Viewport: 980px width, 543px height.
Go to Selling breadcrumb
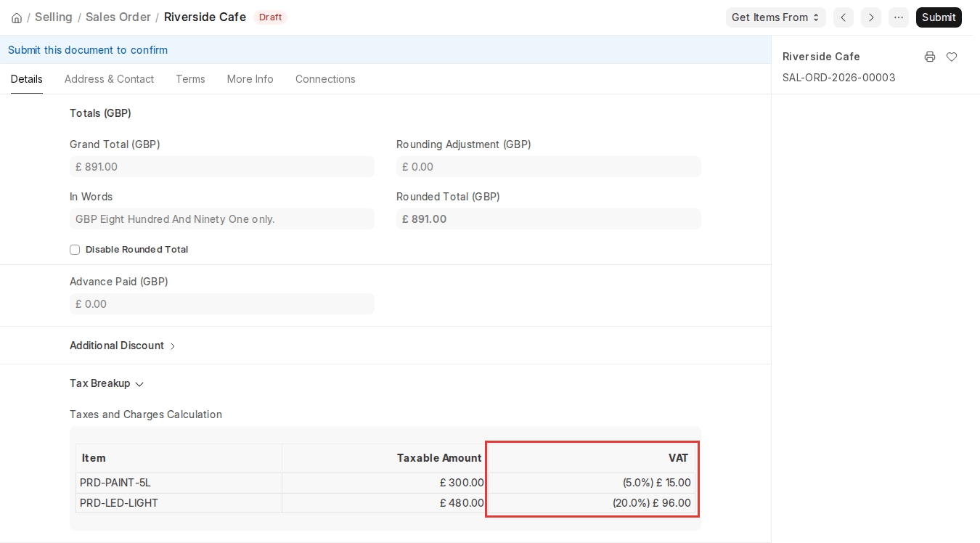point(54,17)
